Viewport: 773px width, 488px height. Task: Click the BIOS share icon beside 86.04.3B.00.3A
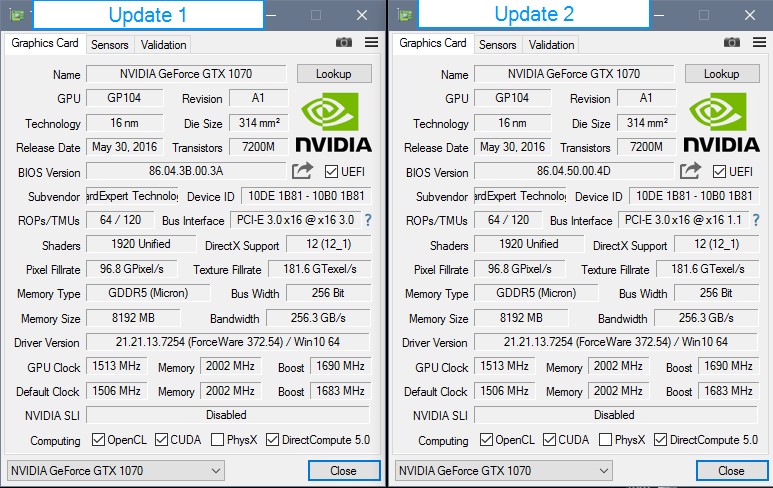pyautogui.click(x=302, y=171)
